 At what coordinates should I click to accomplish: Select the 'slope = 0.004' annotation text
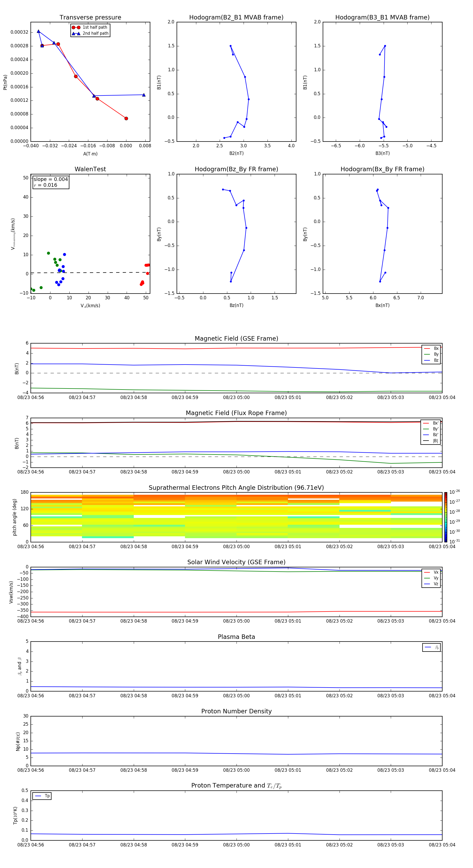tap(50, 179)
